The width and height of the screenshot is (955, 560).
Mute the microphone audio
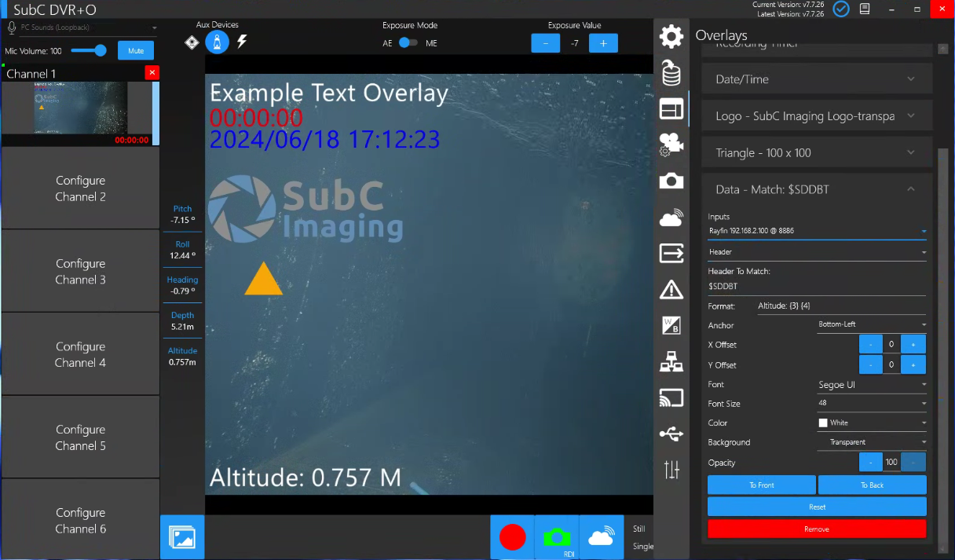[136, 51]
